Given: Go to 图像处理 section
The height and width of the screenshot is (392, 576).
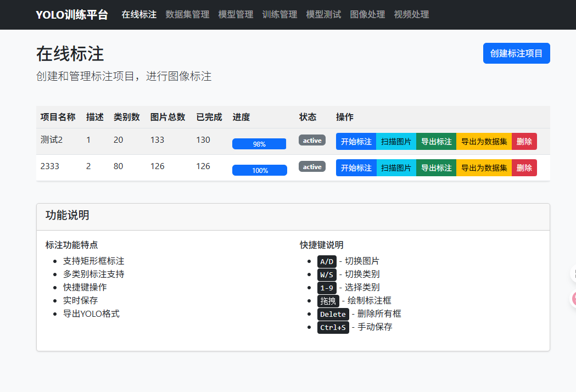Looking at the screenshot, I should [367, 15].
